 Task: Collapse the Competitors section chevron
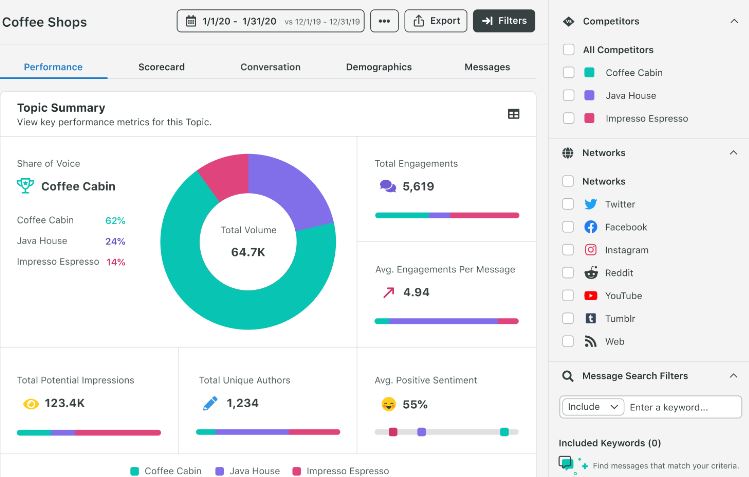pos(734,21)
